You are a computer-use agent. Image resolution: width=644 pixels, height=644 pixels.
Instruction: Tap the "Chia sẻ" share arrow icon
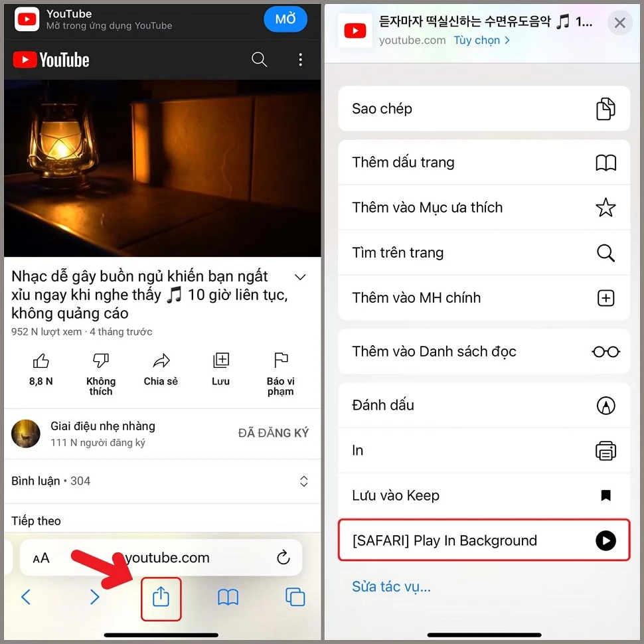(161, 361)
